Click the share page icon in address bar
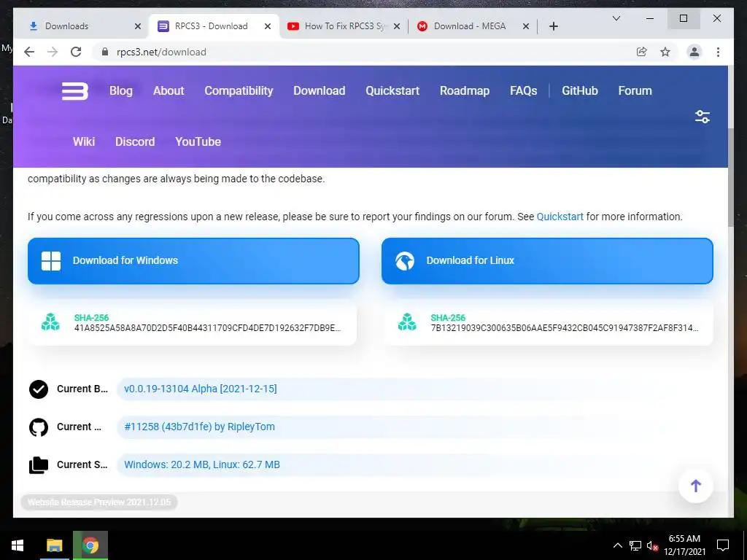This screenshot has height=560, width=747. click(x=642, y=52)
